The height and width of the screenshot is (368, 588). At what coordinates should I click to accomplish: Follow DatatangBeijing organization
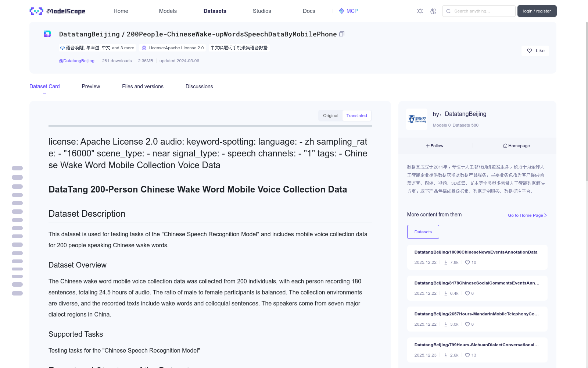pyautogui.click(x=435, y=146)
